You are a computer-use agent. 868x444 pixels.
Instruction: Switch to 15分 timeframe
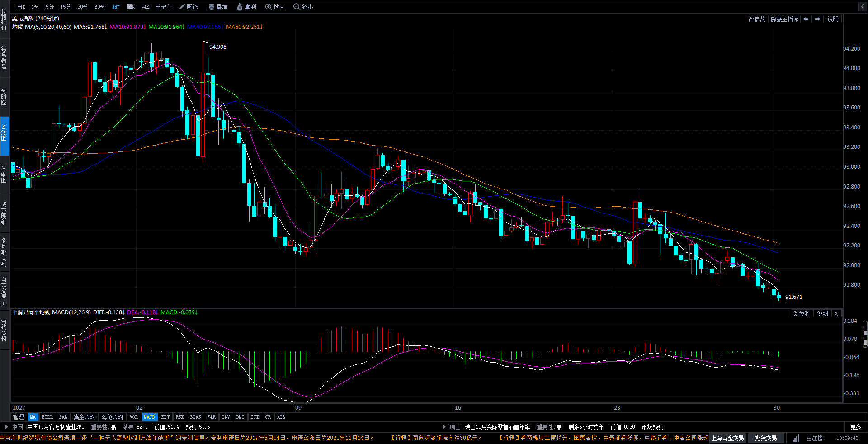66,7
